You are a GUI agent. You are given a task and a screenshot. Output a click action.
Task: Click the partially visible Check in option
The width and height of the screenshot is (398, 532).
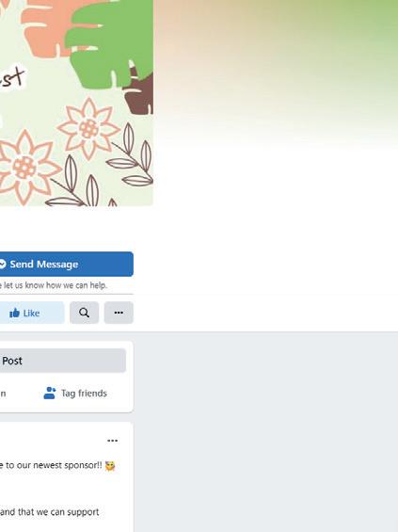click(3, 393)
